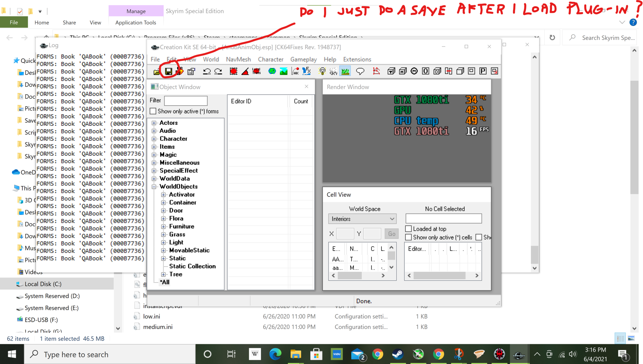Viewport: 643px width, 364px height.
Task: Expand the Actors tree node
Action: (x=154, y=123)
